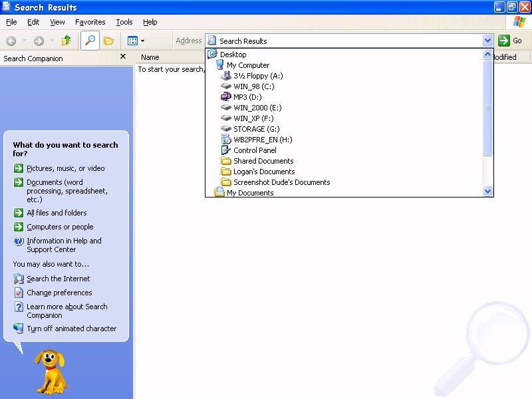The width and height of the screenshot is (532, 399).
Task: Click the address dropdown scrollbar thumb
Action: tap(487, 108)
